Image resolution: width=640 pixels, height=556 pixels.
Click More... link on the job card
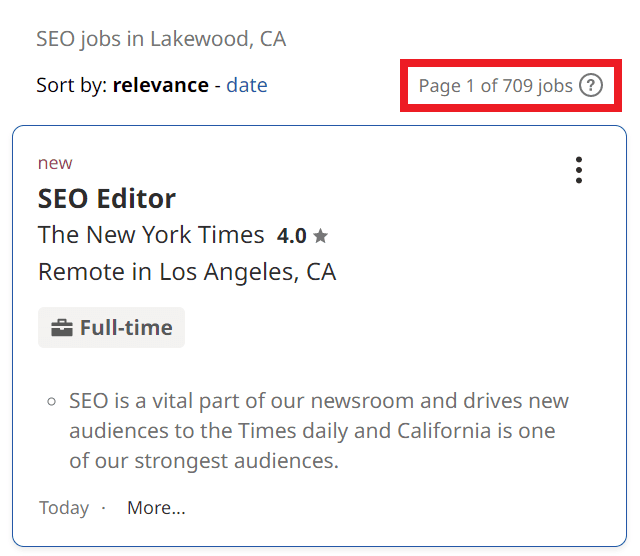156,508
